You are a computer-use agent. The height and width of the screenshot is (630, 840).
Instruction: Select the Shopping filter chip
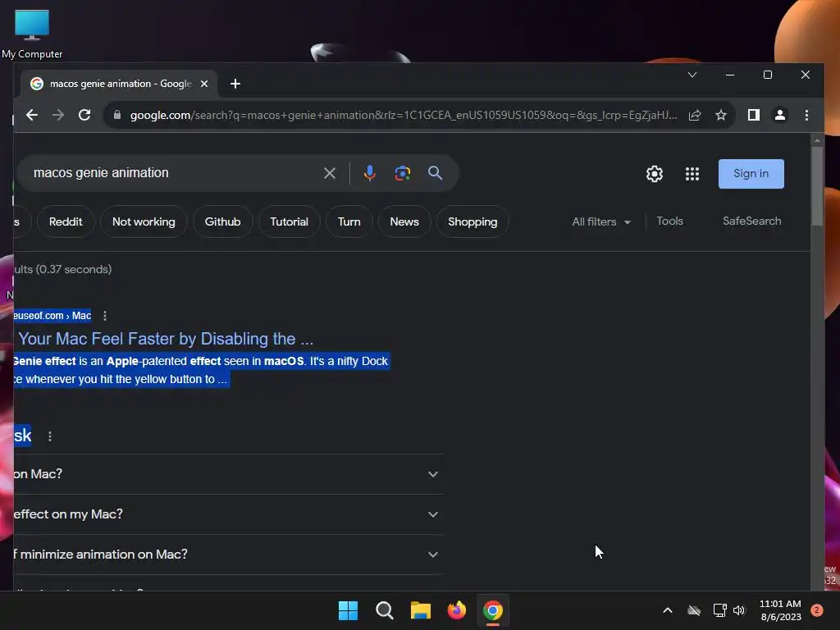point(472,221)
